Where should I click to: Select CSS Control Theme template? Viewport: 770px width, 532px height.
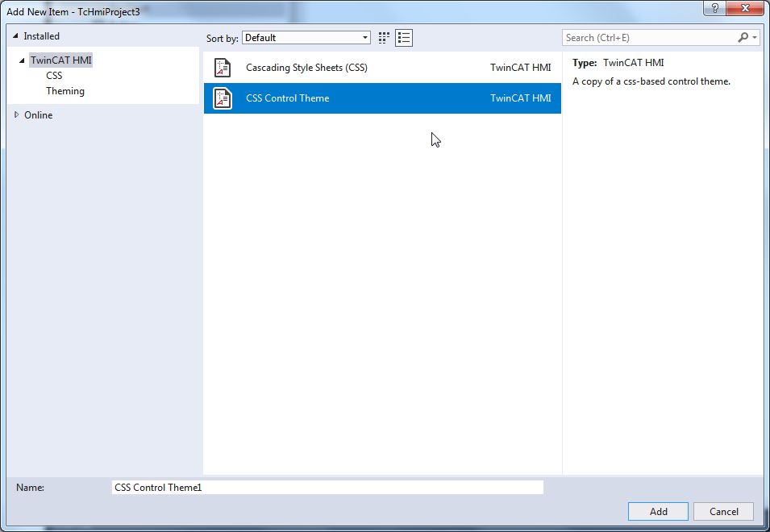(382, 98)
